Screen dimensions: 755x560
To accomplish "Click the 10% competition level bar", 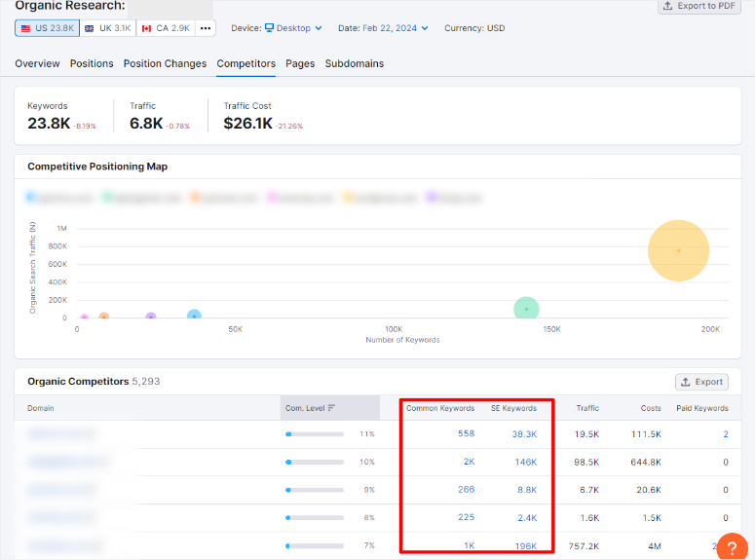I will pyautogui.click(x=315, y=462).
